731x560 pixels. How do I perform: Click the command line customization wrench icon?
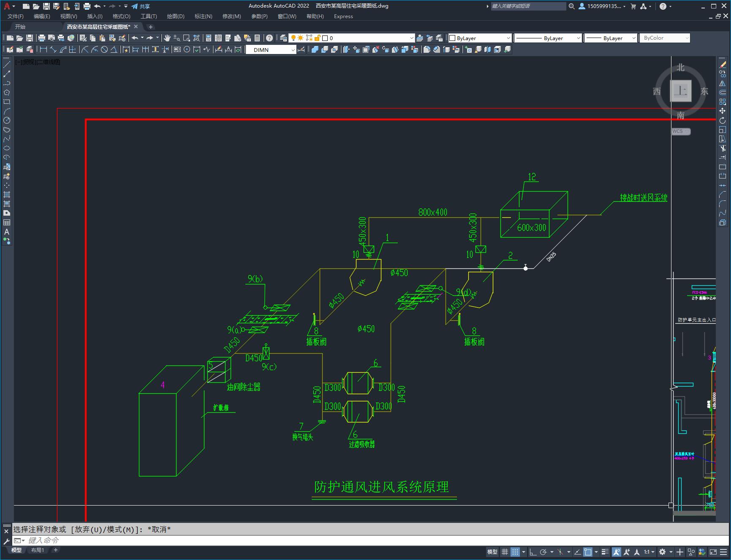point(6,541)
